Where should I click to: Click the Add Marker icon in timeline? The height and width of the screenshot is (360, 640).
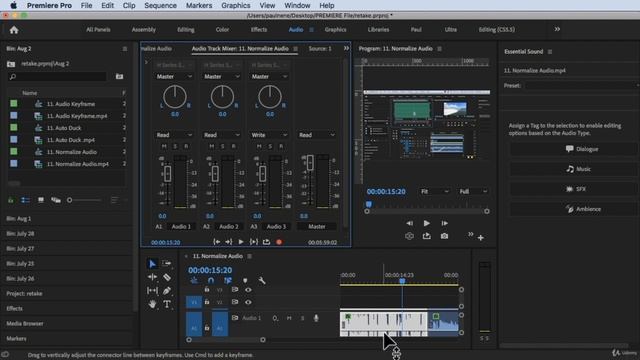(x=245, y=280)
